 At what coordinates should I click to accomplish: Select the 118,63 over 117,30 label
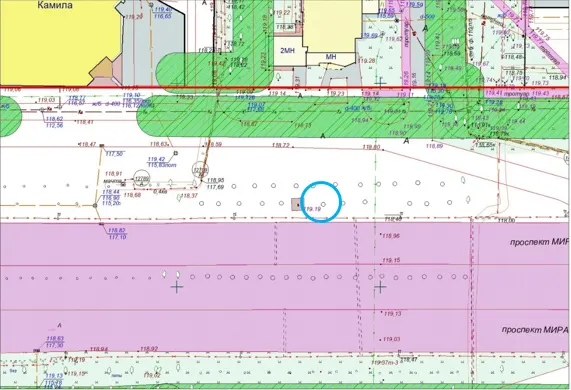coord(55,342)
